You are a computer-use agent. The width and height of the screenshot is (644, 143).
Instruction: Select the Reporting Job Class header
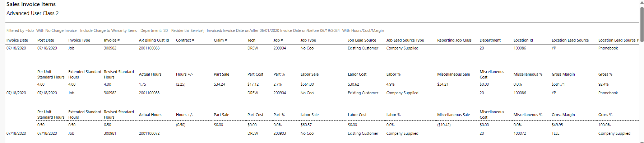point(454,40)
